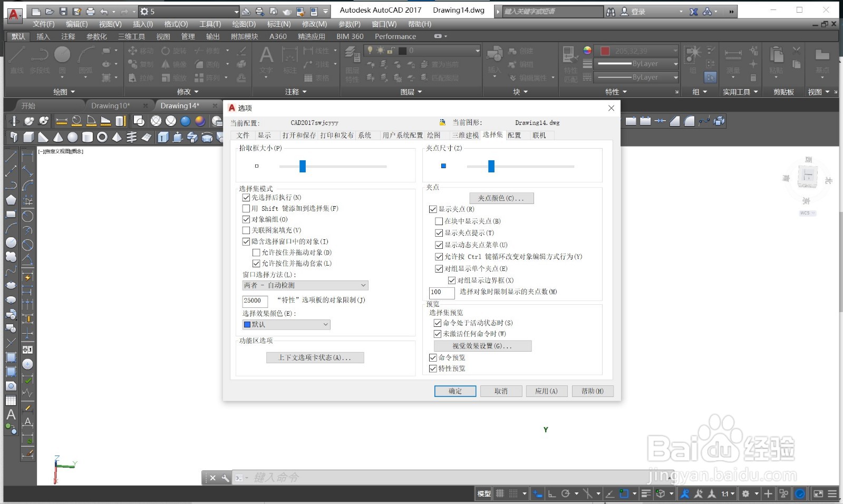
Task: Expand the 图层 panel dropdown in ribbon
Action: pos(411,92)
